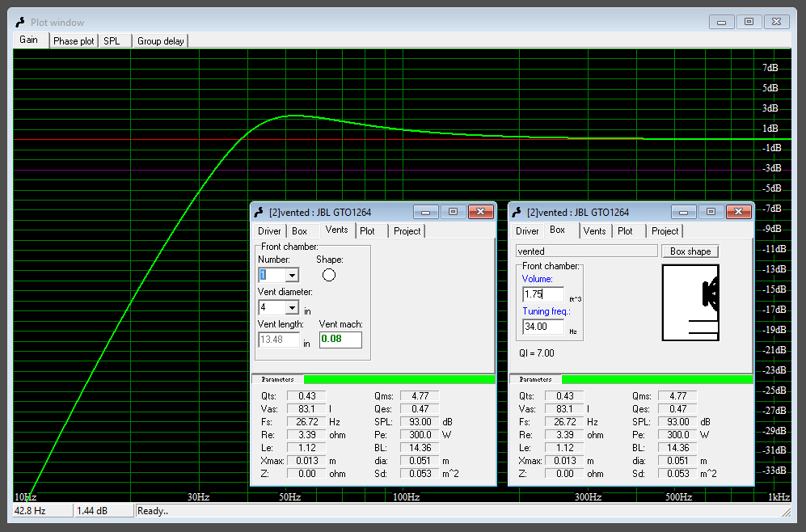Click the Plot window title bar app icon
Screen dimensions: 806x532
[20, 22]
